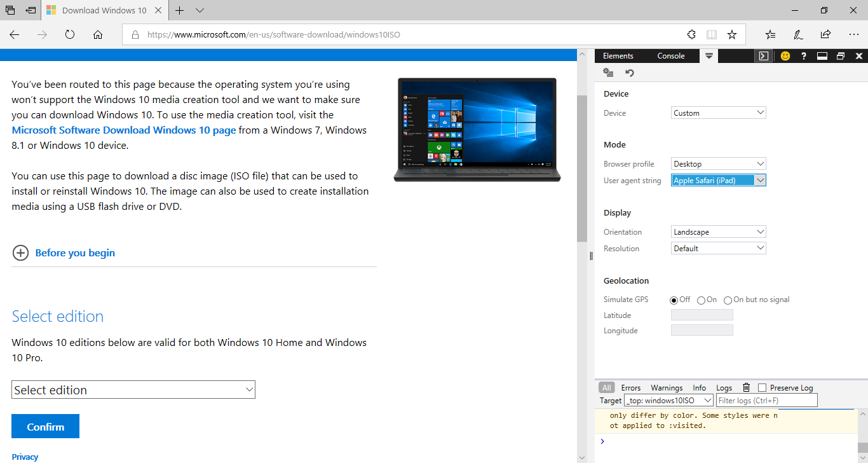Viewport: 868px width, 463px height.
Task: Go to the home page
Action: coord(98,35)
